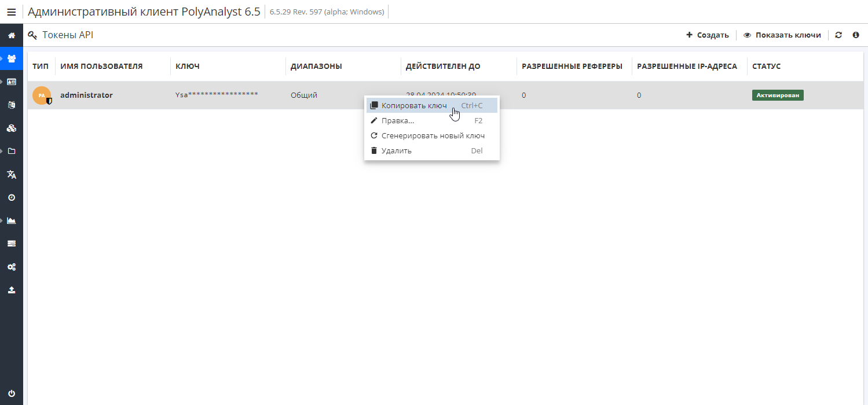
Task: Open the hamburger main menu
Action: (11, 12)
